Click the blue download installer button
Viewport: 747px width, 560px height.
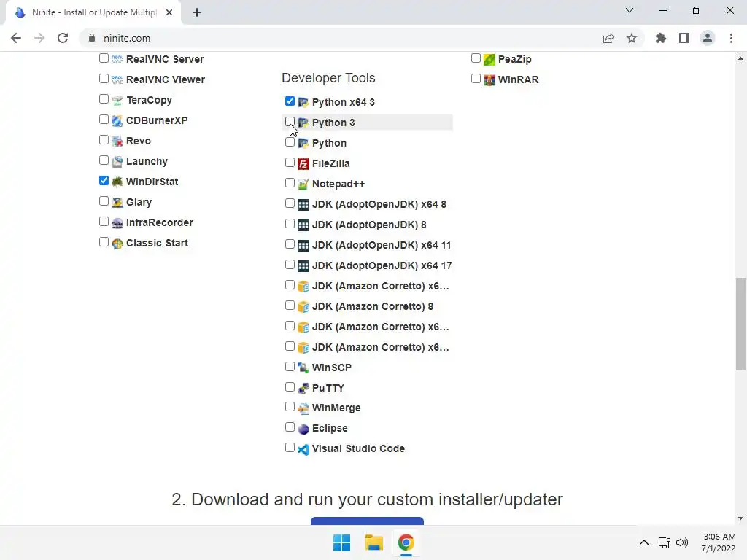[367, 521]
